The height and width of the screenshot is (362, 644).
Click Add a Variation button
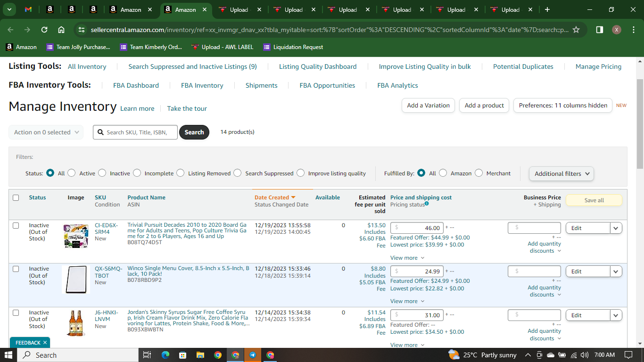coord(428,105)
